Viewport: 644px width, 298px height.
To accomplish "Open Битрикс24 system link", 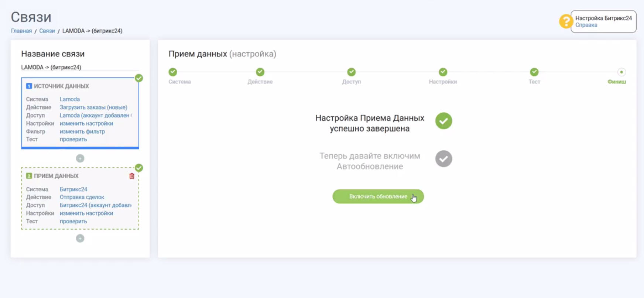I will 73,189.
